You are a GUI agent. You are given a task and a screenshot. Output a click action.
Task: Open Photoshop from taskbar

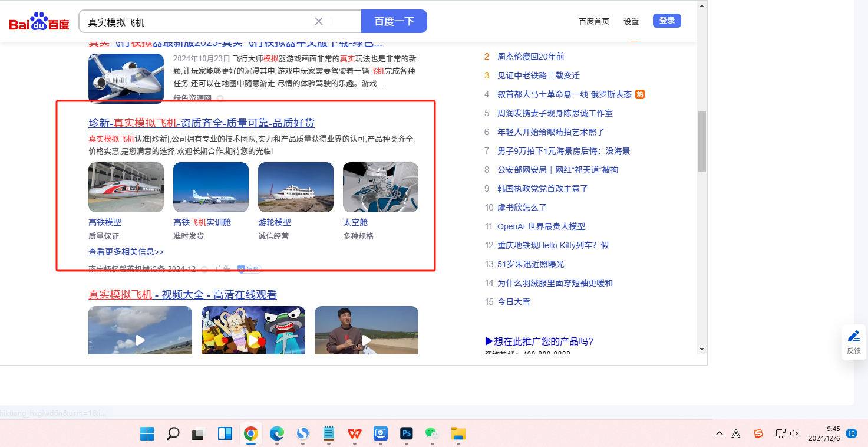pos(407,434)
